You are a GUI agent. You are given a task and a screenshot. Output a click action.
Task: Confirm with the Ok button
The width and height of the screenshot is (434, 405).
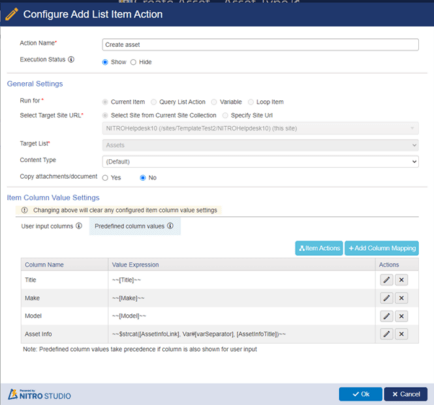pos(361,394)
